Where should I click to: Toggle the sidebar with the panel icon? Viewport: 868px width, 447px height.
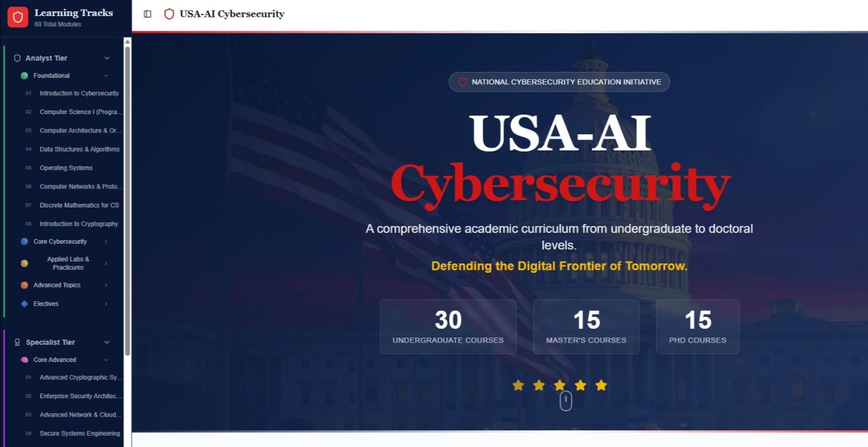tap(147, 14)
